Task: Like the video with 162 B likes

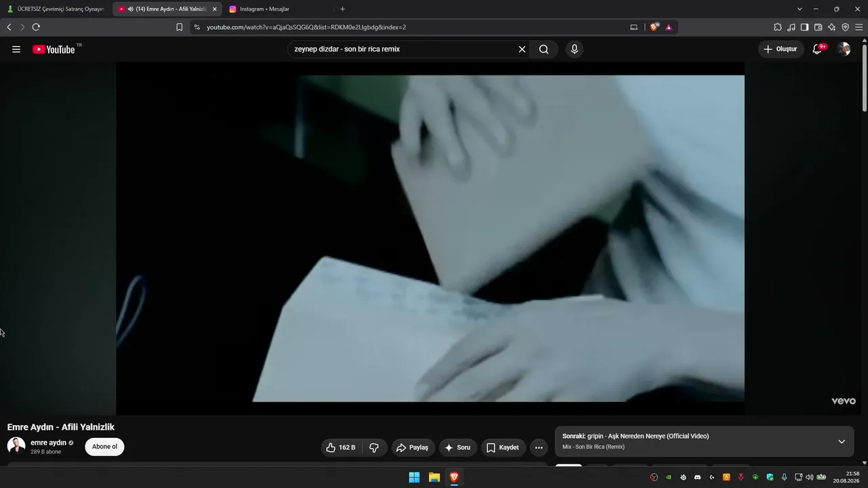Action: [340, 447]
